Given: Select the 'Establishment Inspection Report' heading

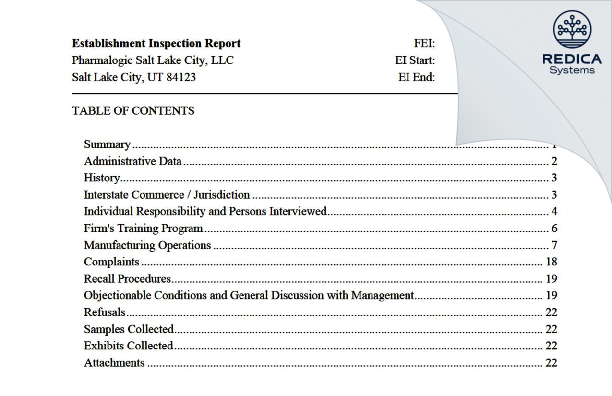Looking at the screenshot, I should 156,43.
